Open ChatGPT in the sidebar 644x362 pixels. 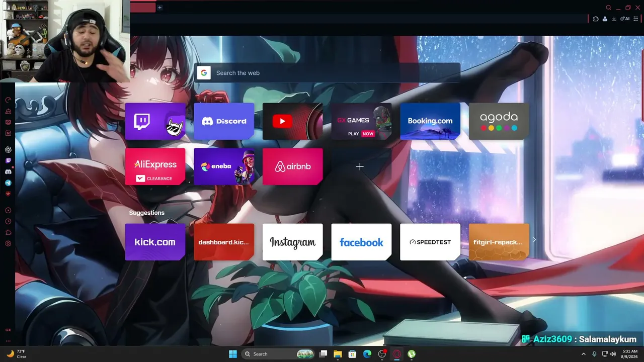point(8,149)
